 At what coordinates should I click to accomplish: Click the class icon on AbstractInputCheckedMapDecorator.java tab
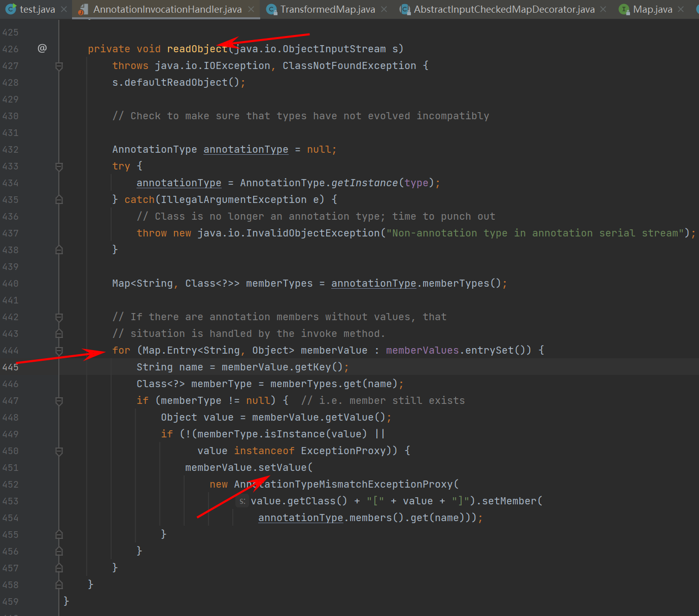(x=404, y=9)
